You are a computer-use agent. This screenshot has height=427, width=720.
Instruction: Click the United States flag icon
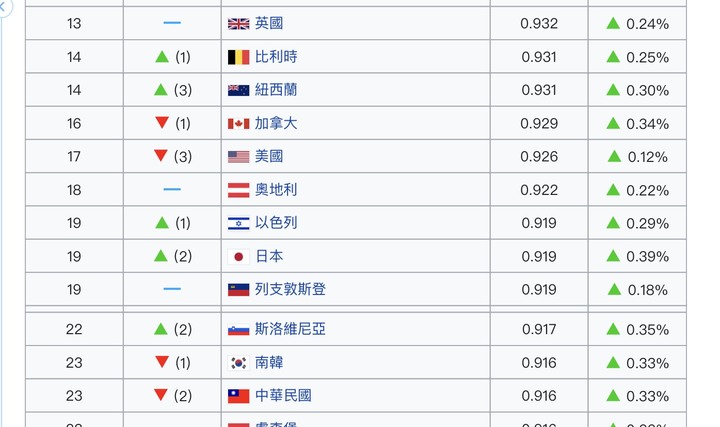point(238,157)
